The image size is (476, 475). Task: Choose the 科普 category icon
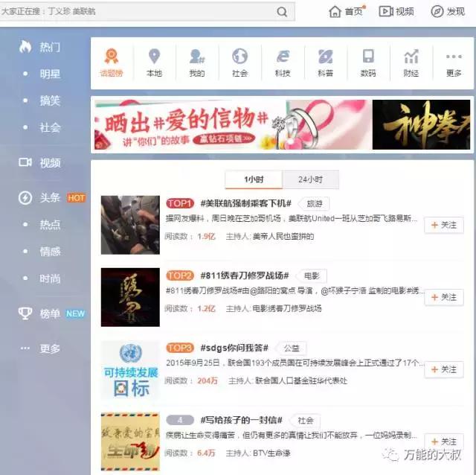click(x=326, y=57)
